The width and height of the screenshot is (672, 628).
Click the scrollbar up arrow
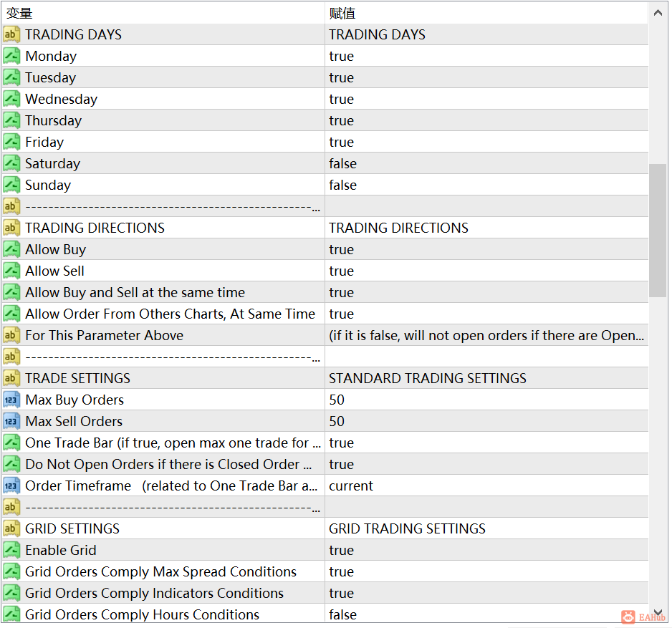(658, 13)
